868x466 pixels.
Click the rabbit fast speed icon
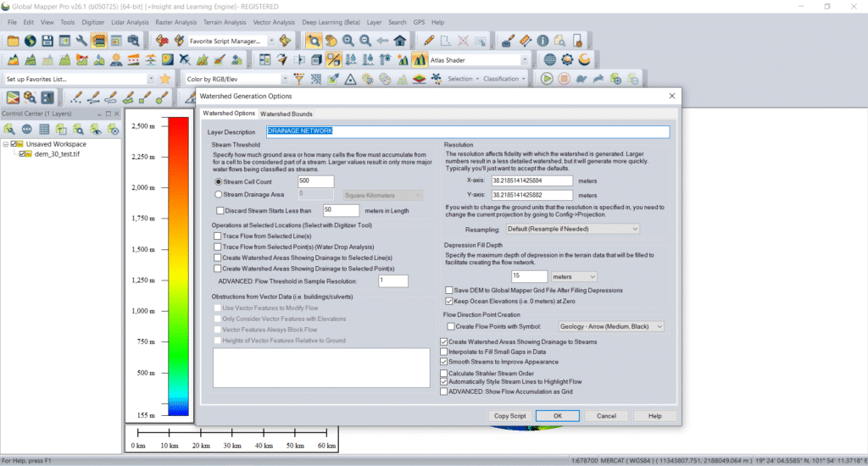click(598, 79)
